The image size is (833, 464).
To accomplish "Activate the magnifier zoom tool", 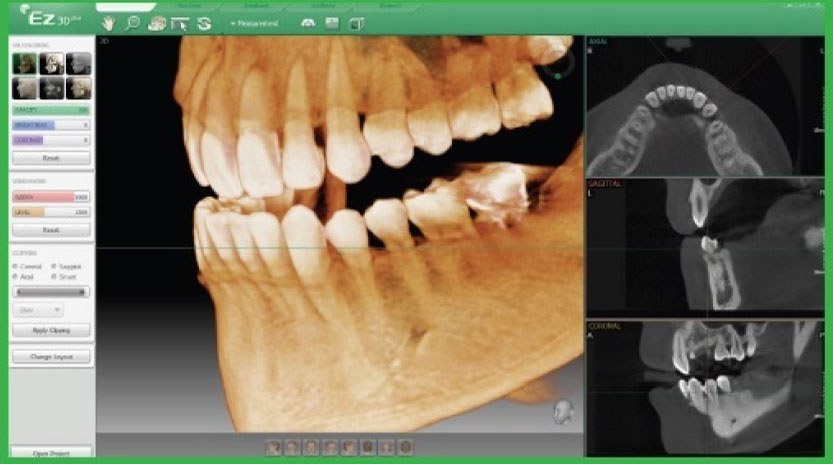I will (132, 23).
